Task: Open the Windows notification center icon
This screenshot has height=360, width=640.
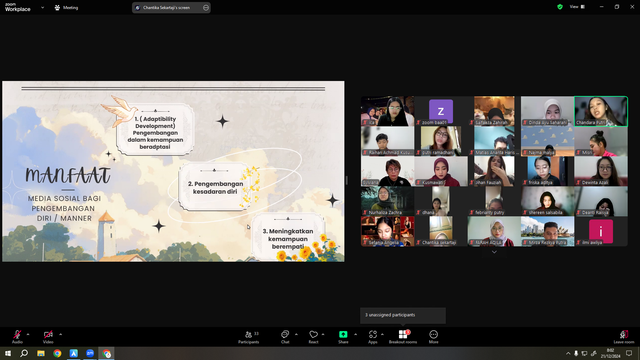Action: [629, 353]
